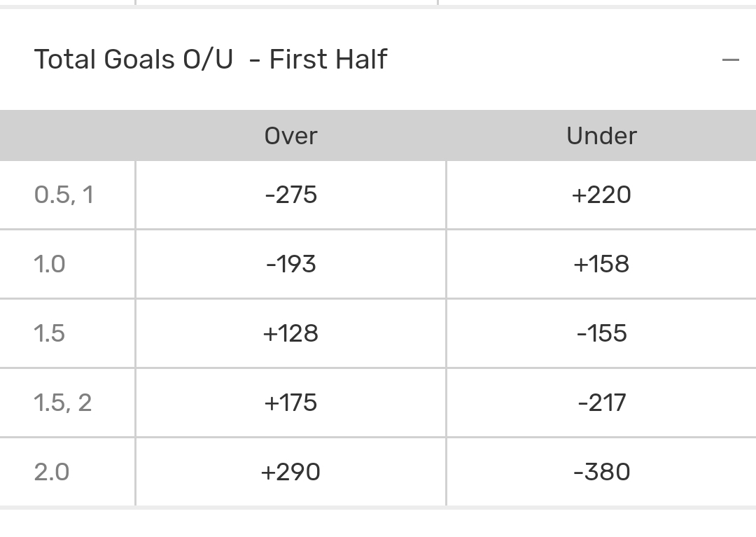The image size is (756, 537).
Task: Click the 2.0 line label
Action: click(x=52, y=472)
